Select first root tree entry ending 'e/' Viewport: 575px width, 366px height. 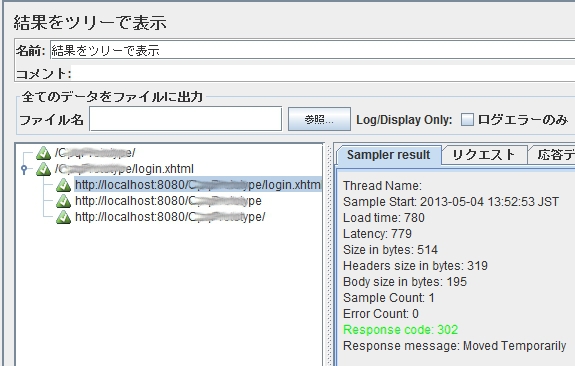95,153
